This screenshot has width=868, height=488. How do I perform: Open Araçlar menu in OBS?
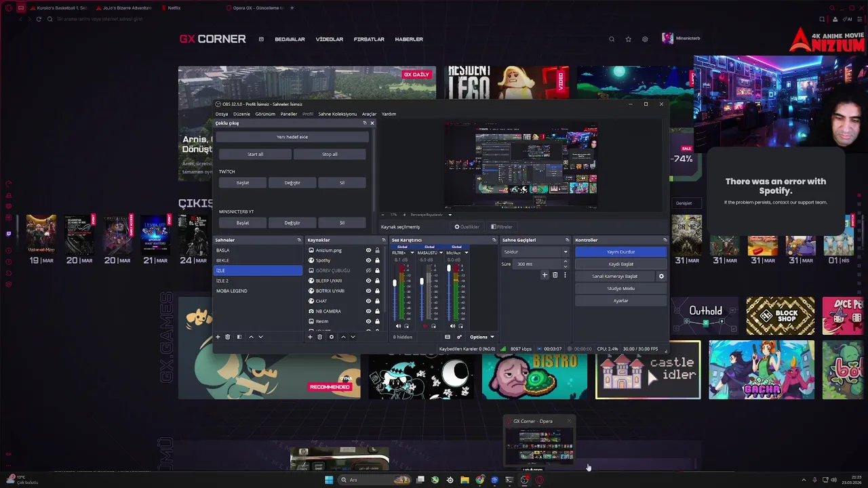pos(369,114)
